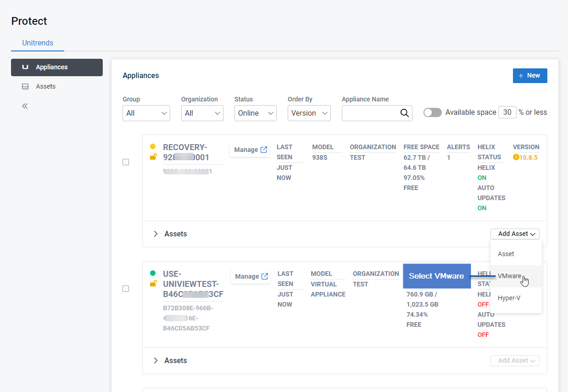Image resolution: width=568 pixels, height=392 pixels.
Task: Check the RECOVERY appliance checkbox
Action: click(x=126, y=162)
